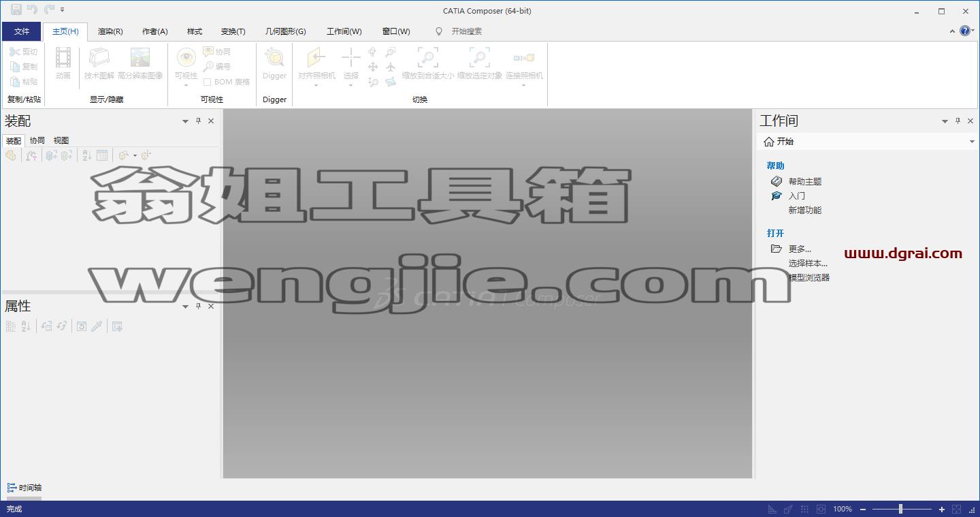This screenshot has width=980, height=517.
Task: Open the 属性 panel options dropdown arrow
Action: click(x=185, y=307)
